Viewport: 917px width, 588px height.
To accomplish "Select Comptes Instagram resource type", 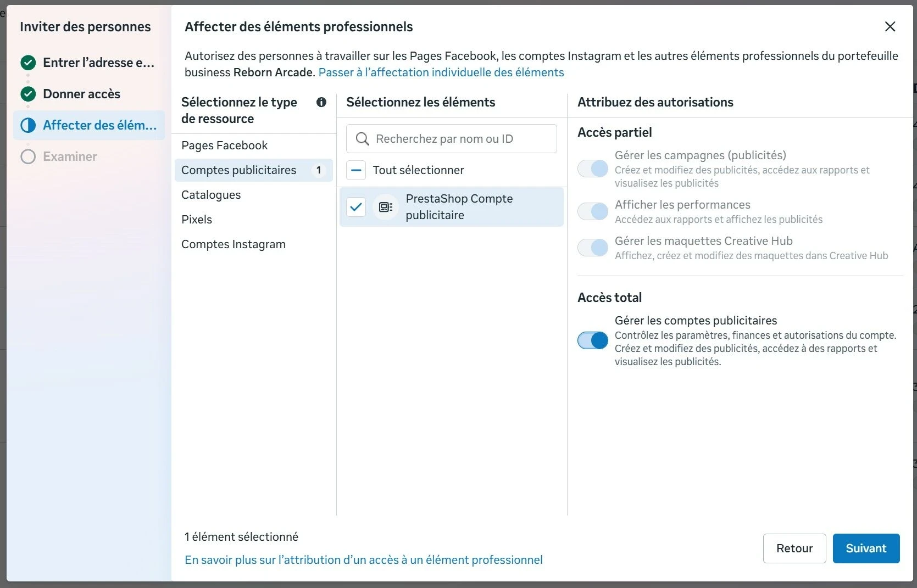I will pos(253,244).
